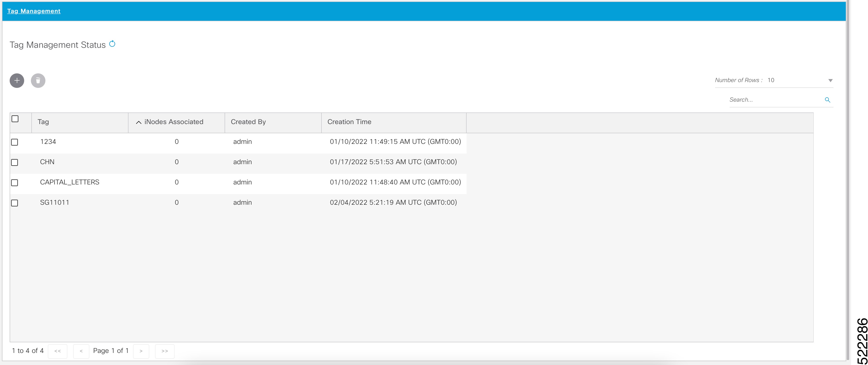868x365 pixels.
Task: Select all tags with the header checkbox
Action: coord(15,119)
